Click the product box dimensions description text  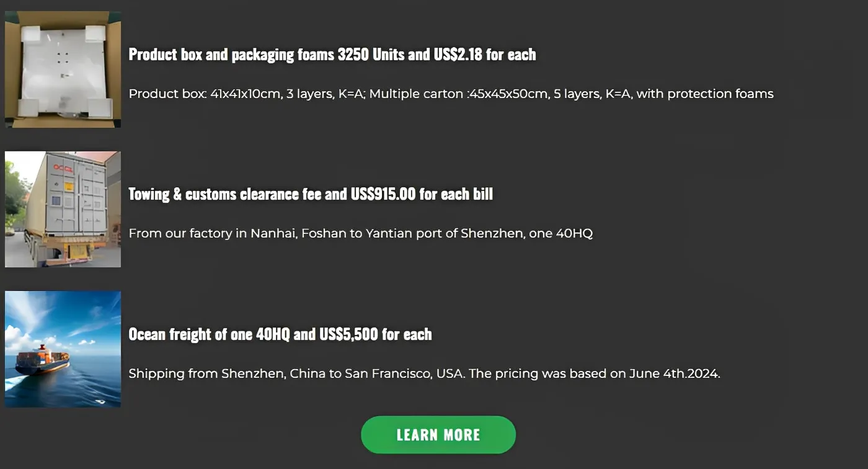[451, 94]
